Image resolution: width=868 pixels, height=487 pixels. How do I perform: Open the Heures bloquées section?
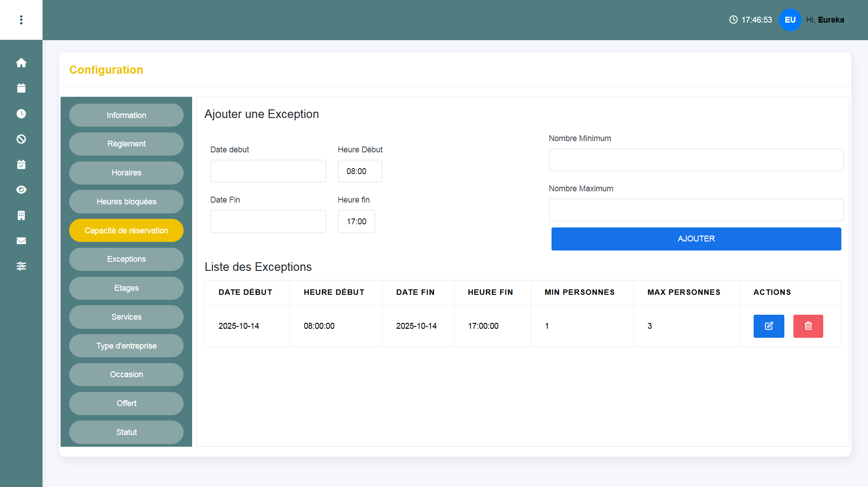(126, 202)
